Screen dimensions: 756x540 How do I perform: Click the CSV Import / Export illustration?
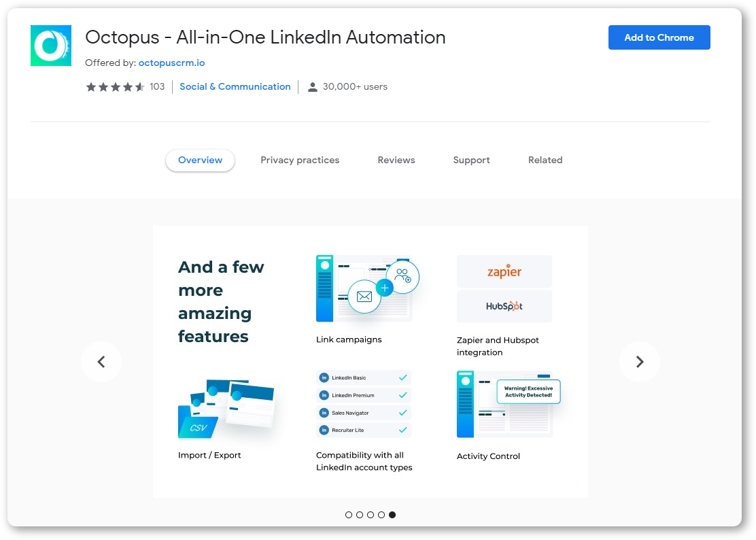point(226,409)
